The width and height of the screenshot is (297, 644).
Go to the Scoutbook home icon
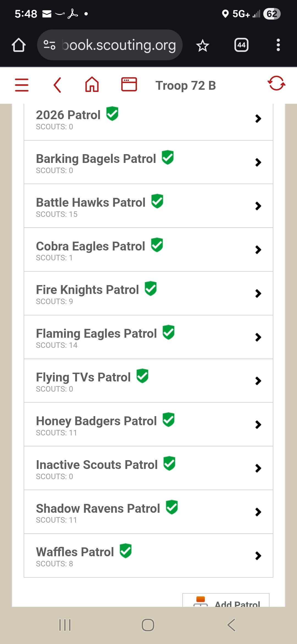click(x=92, y=84)
